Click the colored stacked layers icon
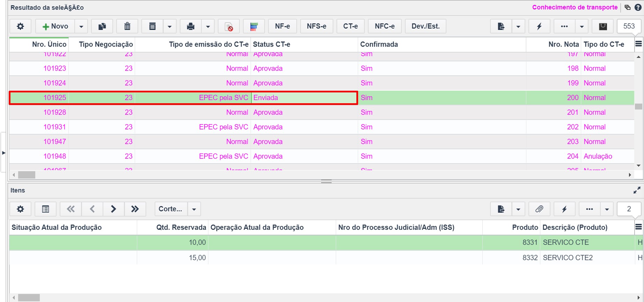The width and height of the screenshot is (644, 302). click(x=254, y=26)
